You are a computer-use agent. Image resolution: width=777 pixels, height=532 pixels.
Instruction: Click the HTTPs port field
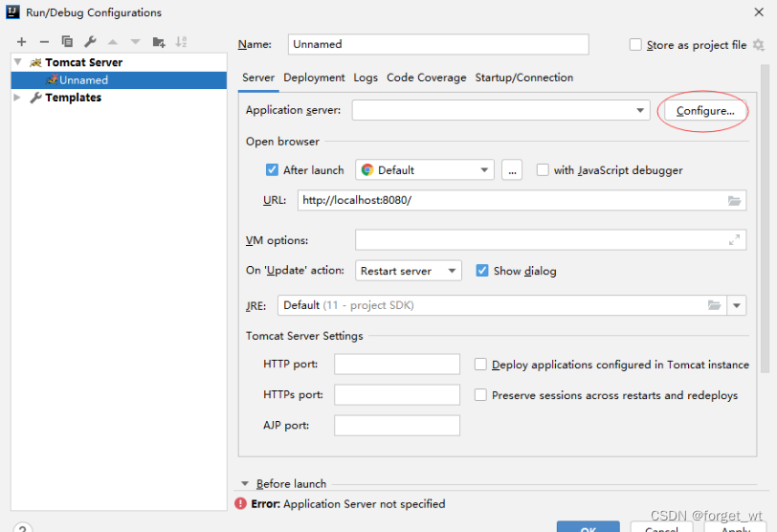[397, 395]
